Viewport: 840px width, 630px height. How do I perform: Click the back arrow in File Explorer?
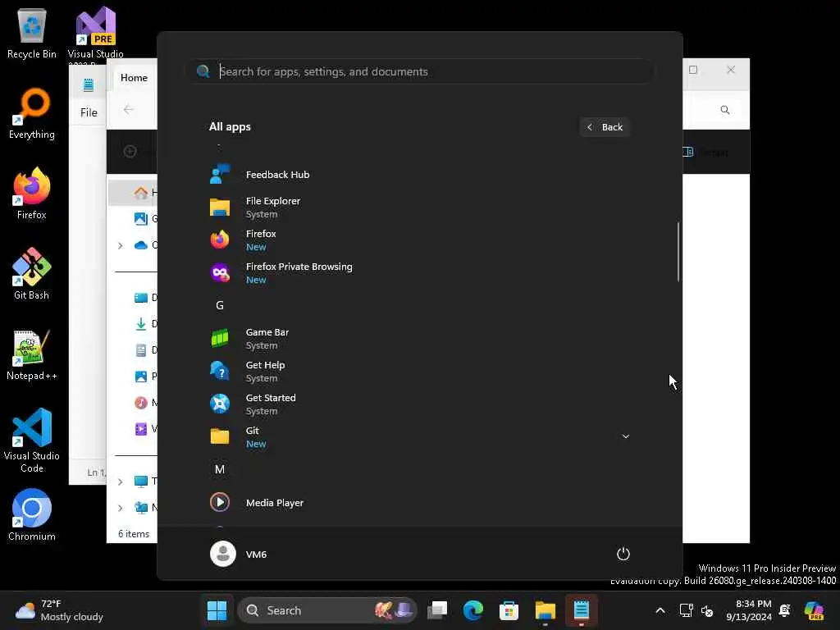click(x=129, y=110)
